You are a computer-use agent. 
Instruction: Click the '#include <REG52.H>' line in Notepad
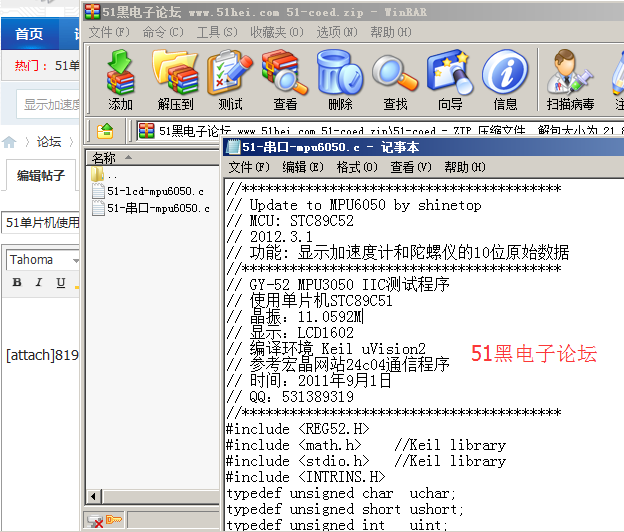pyautogui.click(x=298, y=429)
